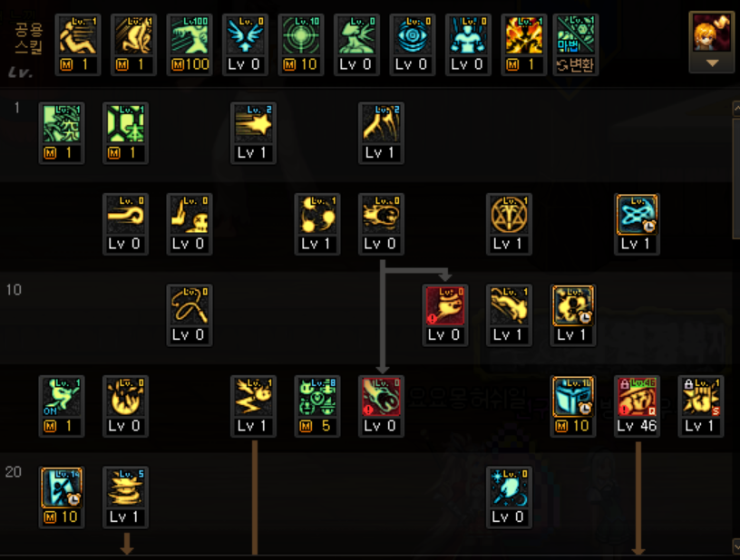Select the blue wings skill, Lv 0
Screen dimensions: 740x560
coord(245,44)
